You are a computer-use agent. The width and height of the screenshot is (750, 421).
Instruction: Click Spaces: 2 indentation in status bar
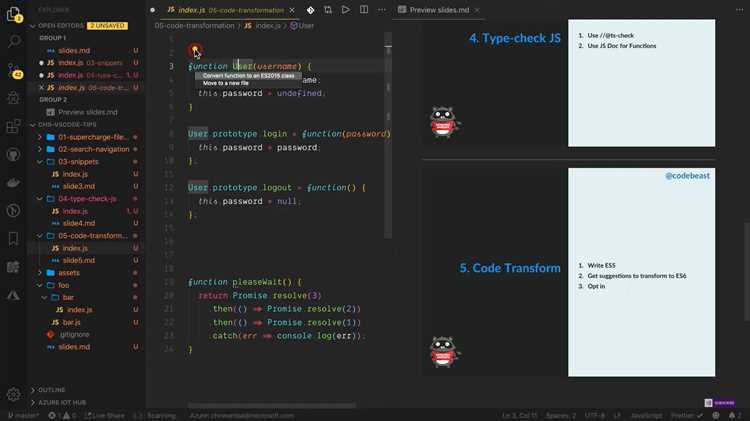561,415
